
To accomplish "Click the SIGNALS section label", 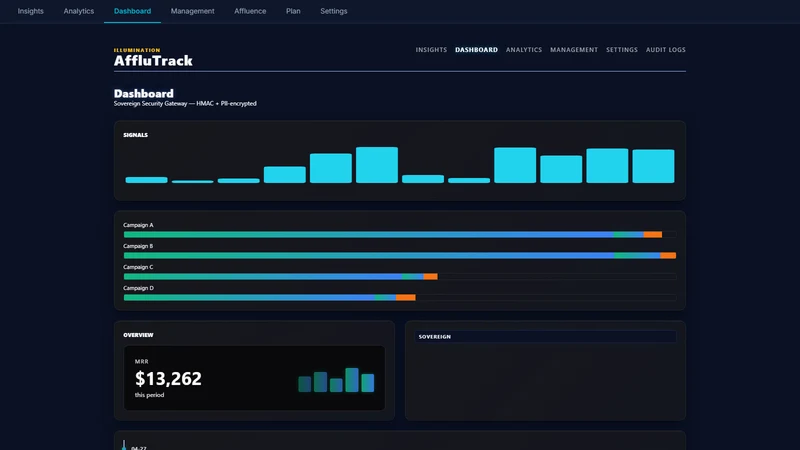I will tap(136, 135).
